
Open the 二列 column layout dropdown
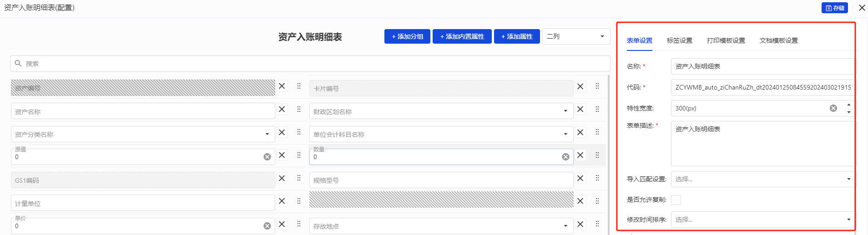[x=576, y=36]
